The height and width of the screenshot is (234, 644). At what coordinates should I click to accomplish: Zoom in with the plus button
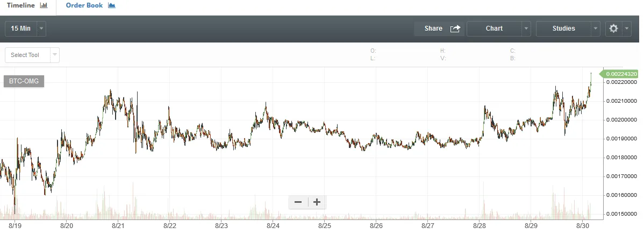tap(317, 202)
